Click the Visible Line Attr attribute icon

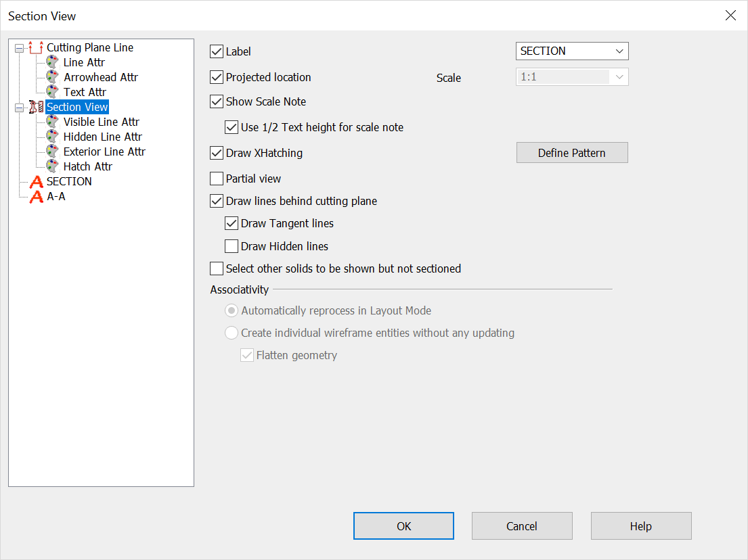[x=52, y=121]
